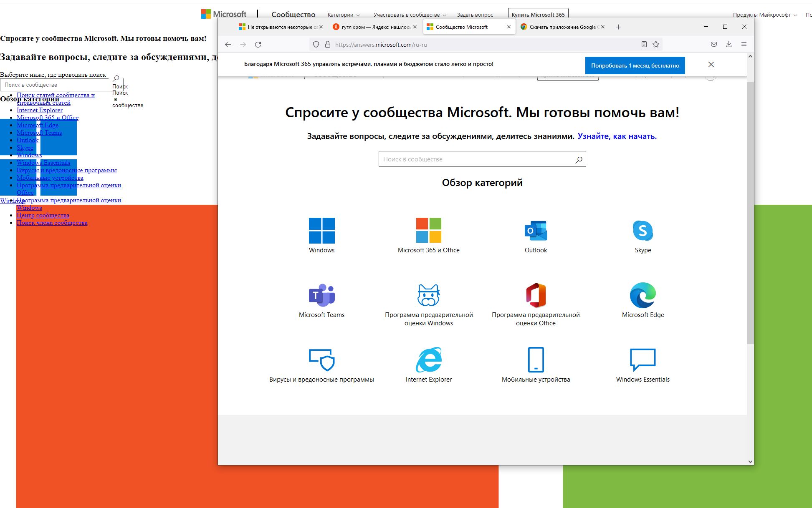Open the Skype category icon
The width and height of the screenshot is (812, 508).
pos(643,231)
